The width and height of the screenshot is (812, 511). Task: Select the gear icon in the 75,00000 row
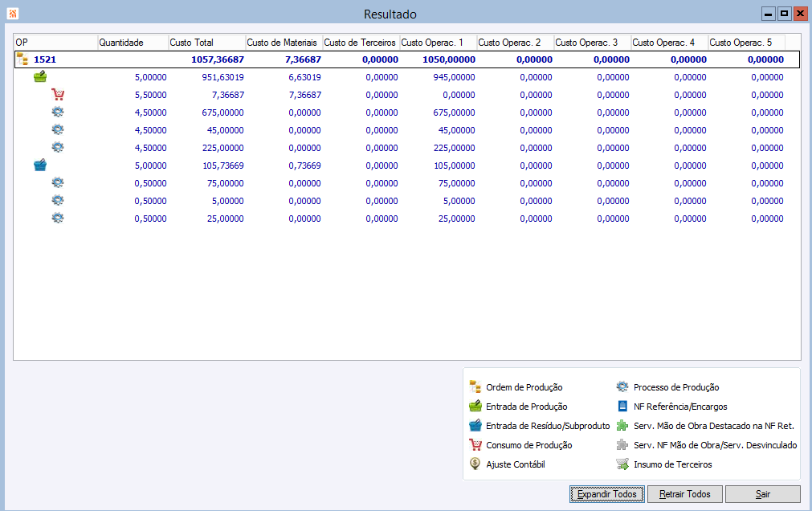coord(58,182)
